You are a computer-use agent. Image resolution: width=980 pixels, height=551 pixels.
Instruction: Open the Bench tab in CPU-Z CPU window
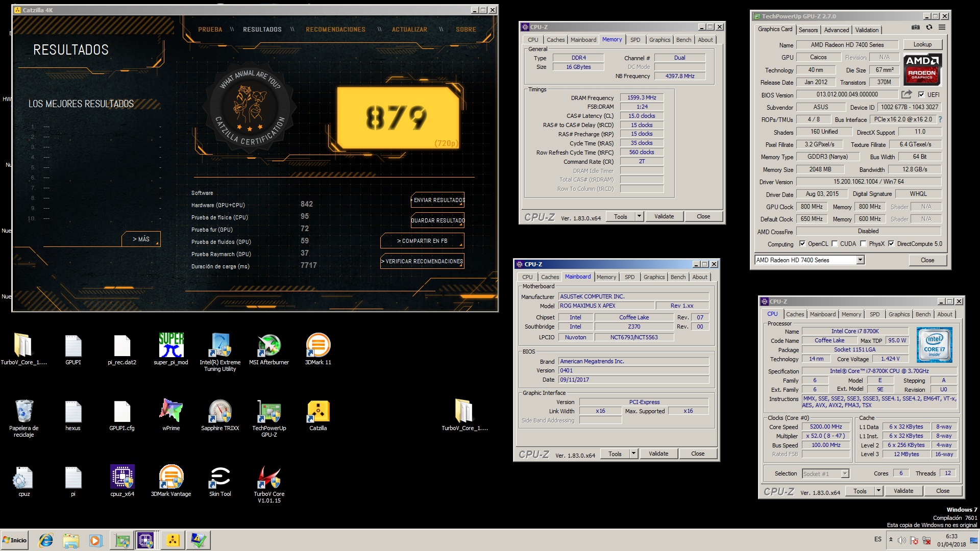tap(923, 314)
